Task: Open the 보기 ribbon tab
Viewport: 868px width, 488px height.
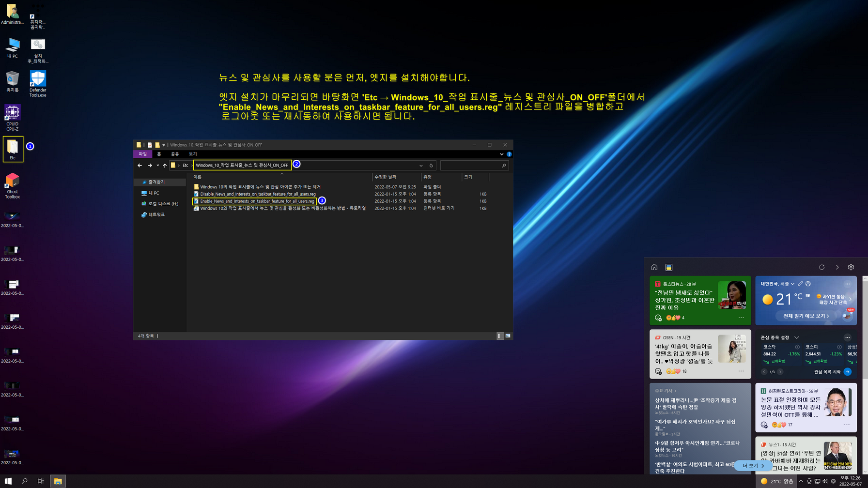Action: pos(193,154)
